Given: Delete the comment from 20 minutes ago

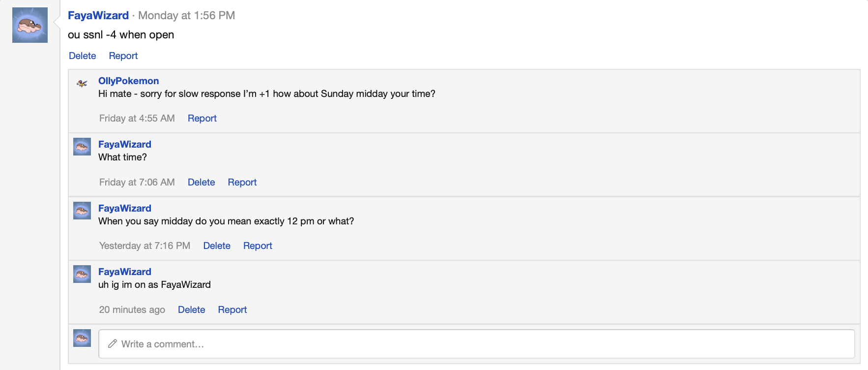Looking at the screenshot, I should coord(191,309).
